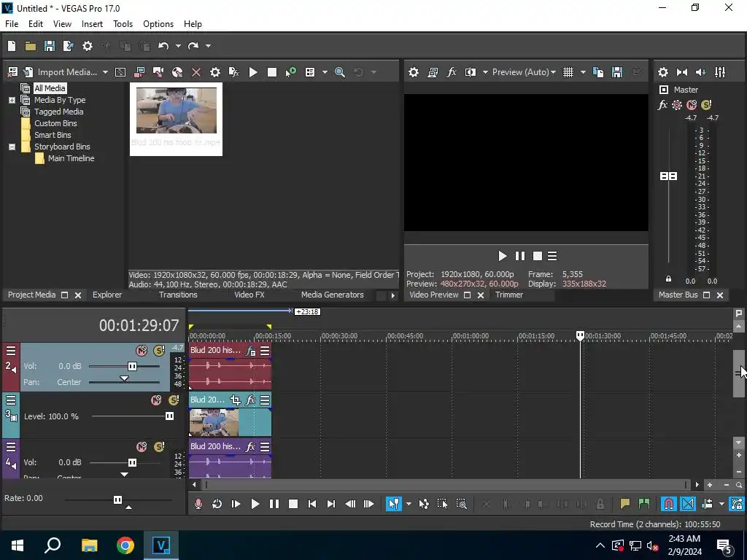Open File Explorer from taskbar
This screenshot has height=560, width=747.
coord(89,545)
